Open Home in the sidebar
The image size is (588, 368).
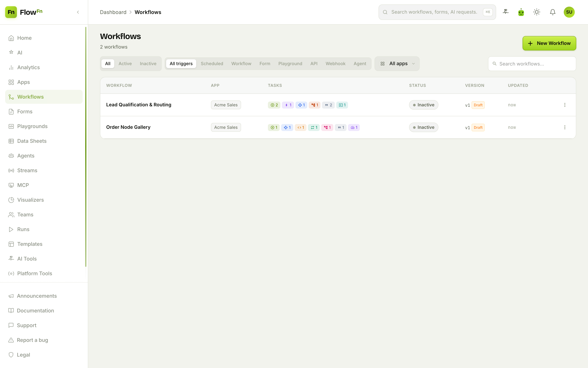click(x=44, y=38)
